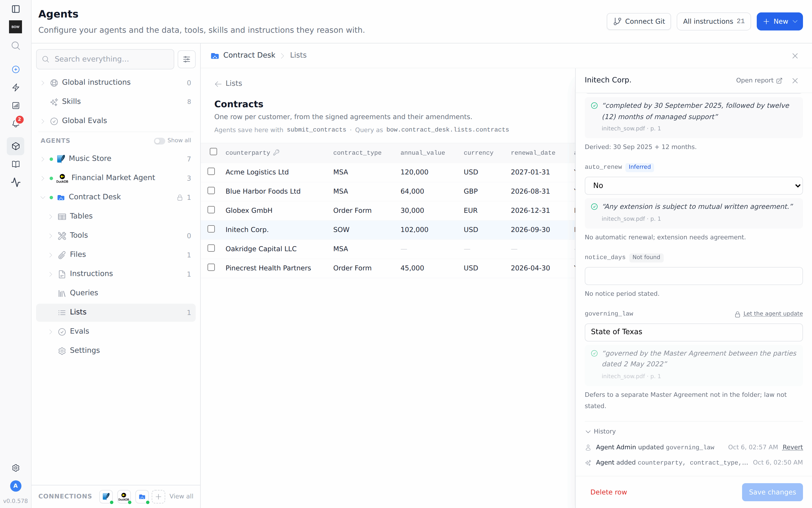The height and width of the screenshot is (508, 812).
Task: Click the user avatar A
Action: pyautogui.click(x=16, y=486)
